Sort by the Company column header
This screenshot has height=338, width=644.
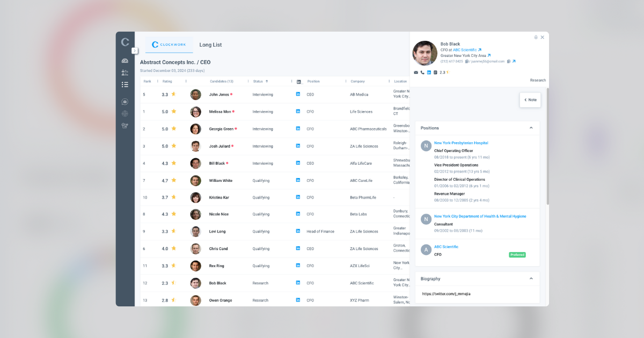357,82
